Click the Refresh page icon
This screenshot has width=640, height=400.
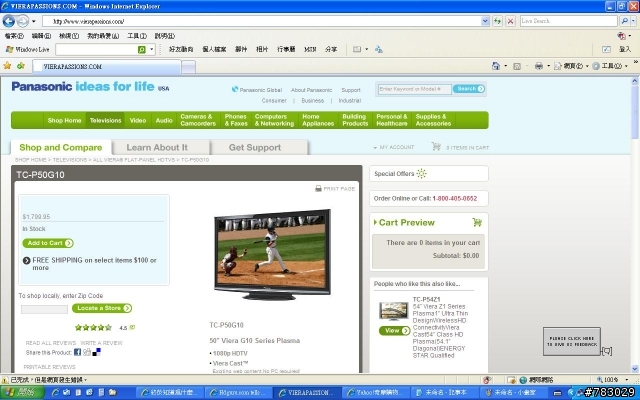[x=497, y=21]
